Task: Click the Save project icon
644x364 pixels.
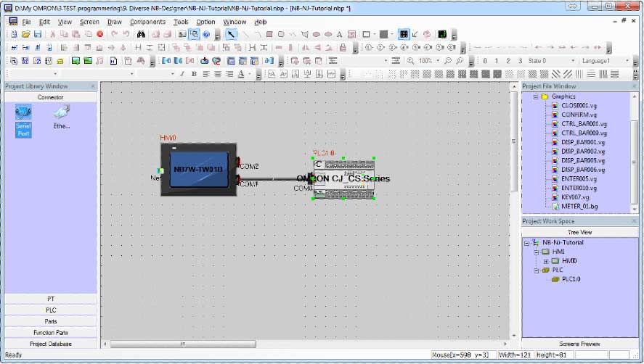Action: pos(37,34)
